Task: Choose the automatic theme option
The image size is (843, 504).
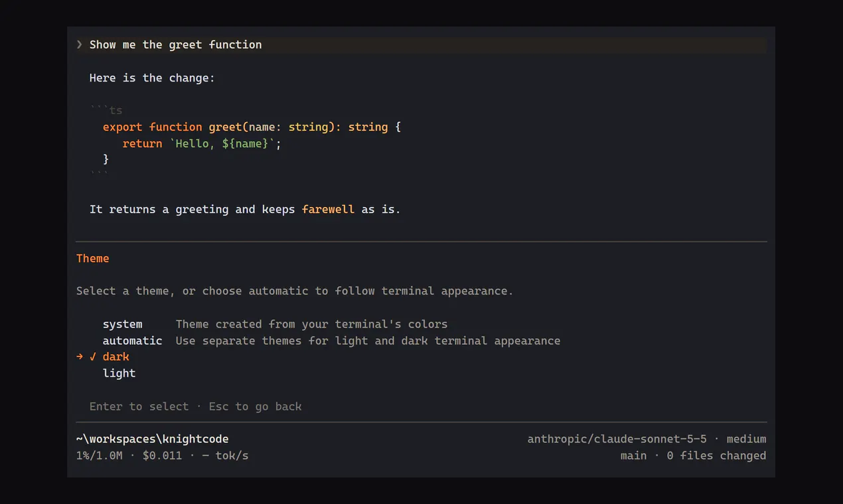Action: point(132,341)
